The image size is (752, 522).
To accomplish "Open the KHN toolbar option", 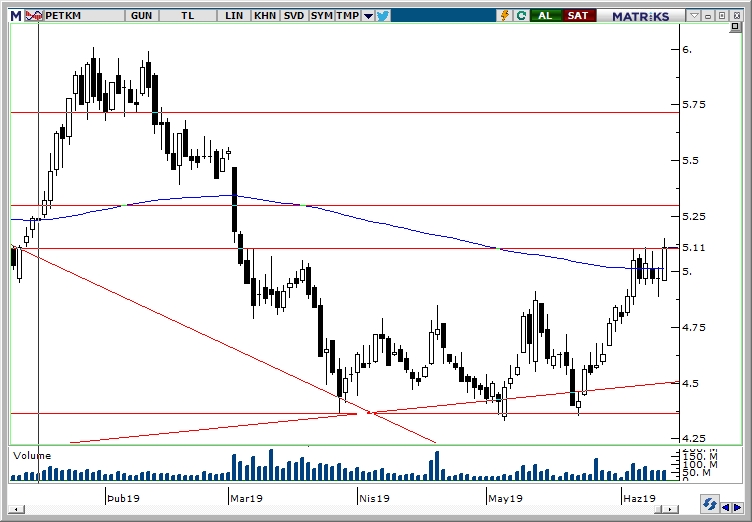I will click(265, 16).
